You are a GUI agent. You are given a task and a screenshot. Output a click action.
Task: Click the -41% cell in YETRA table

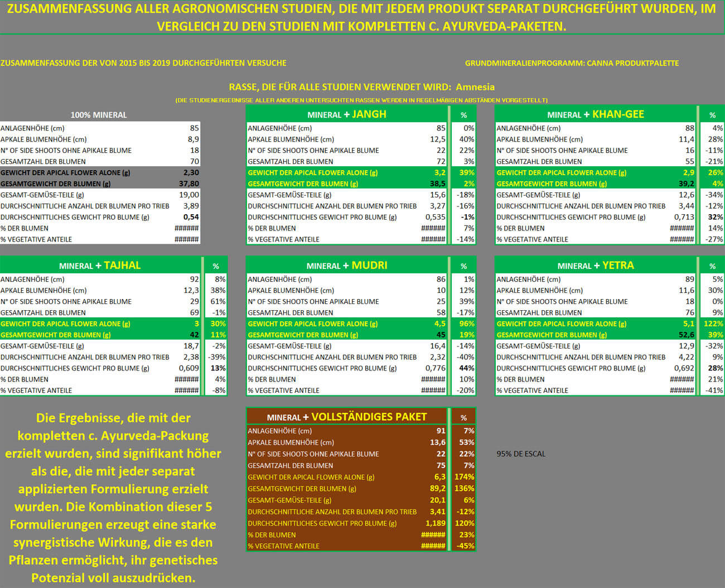pyautogui.click(x=714, y=391)
